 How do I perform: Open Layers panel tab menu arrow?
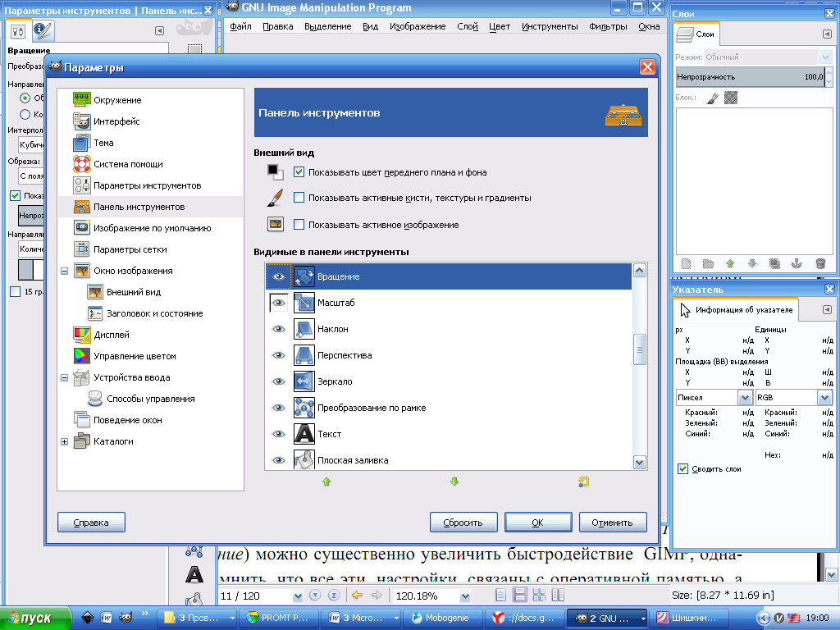click(x=827, y=34)
